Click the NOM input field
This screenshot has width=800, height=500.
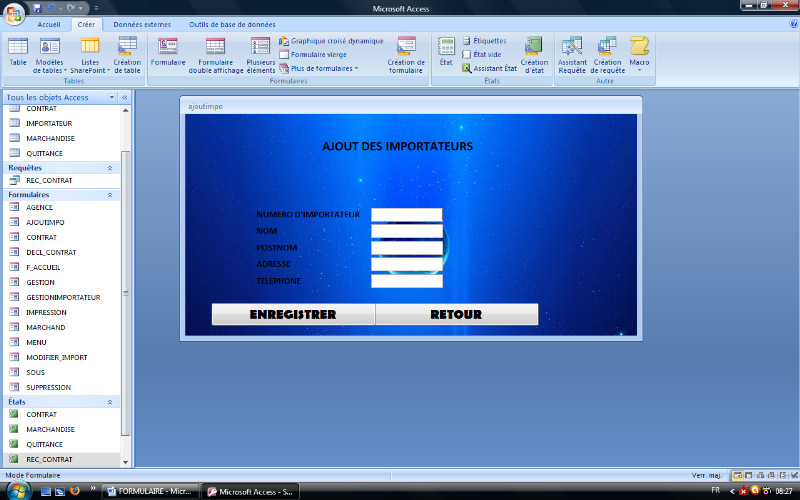pyautogui.click(x=407, y=231)
